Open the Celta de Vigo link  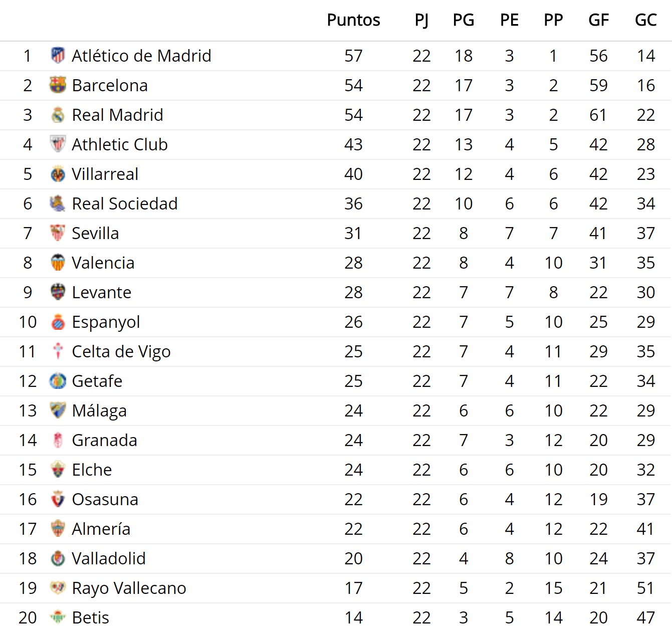coord(121,351)
